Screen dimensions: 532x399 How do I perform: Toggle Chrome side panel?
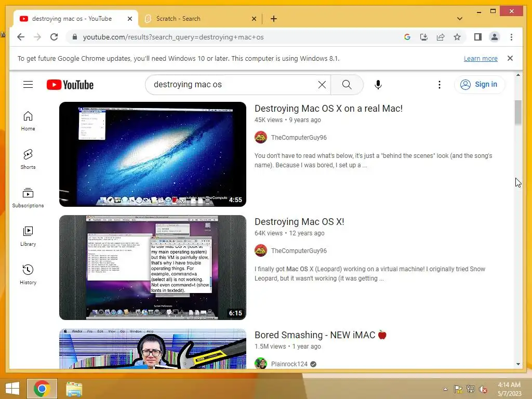[x=478, y=37]
